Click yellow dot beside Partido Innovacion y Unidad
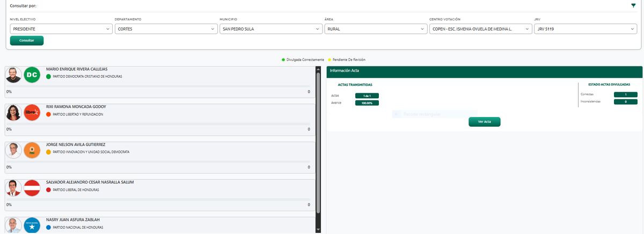Viewport: 644px width, 234px height. [x=48, y=152]
